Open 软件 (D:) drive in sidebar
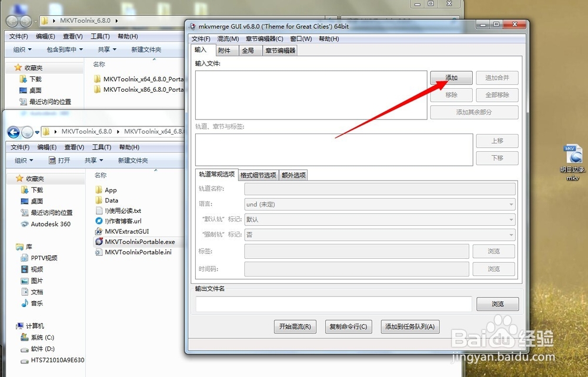The width and height of the screenshot is (588, 377). point(42,349)
